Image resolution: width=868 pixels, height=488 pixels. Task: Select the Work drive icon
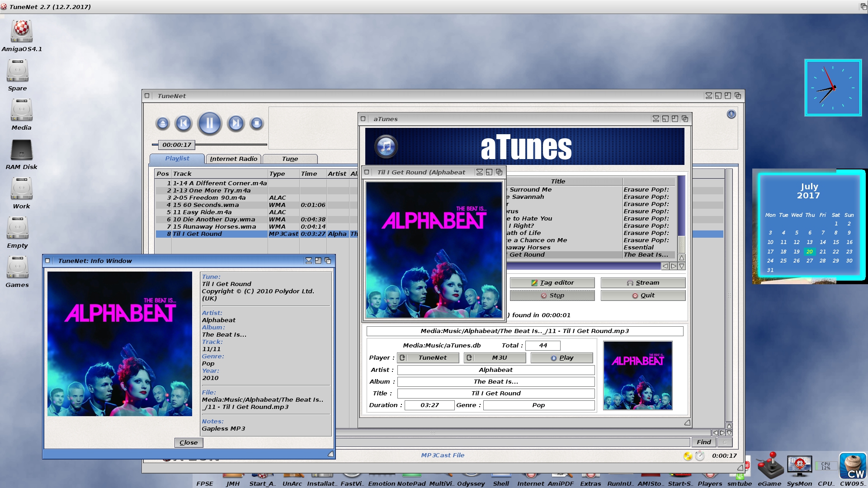tap(21, 193)
